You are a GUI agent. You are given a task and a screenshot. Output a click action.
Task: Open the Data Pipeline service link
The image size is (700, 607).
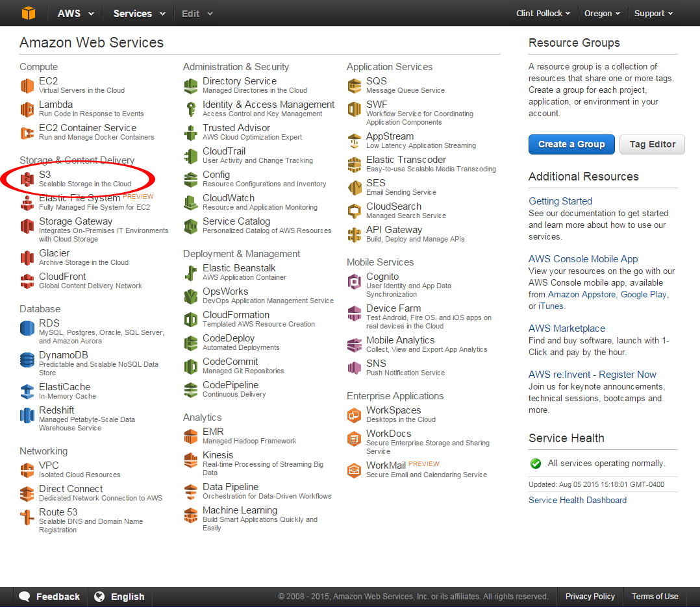(231, 487)
